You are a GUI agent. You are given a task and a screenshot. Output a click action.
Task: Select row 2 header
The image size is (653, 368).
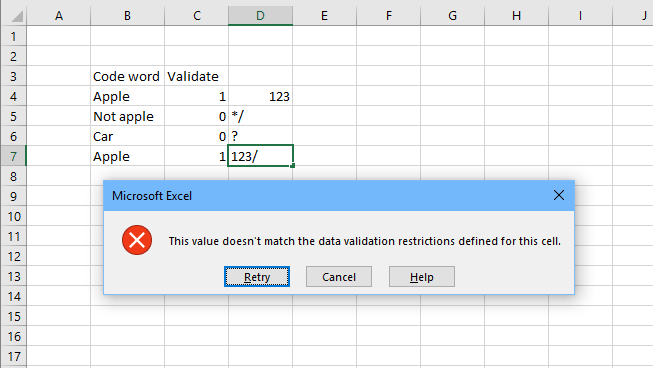coord(14,56)
